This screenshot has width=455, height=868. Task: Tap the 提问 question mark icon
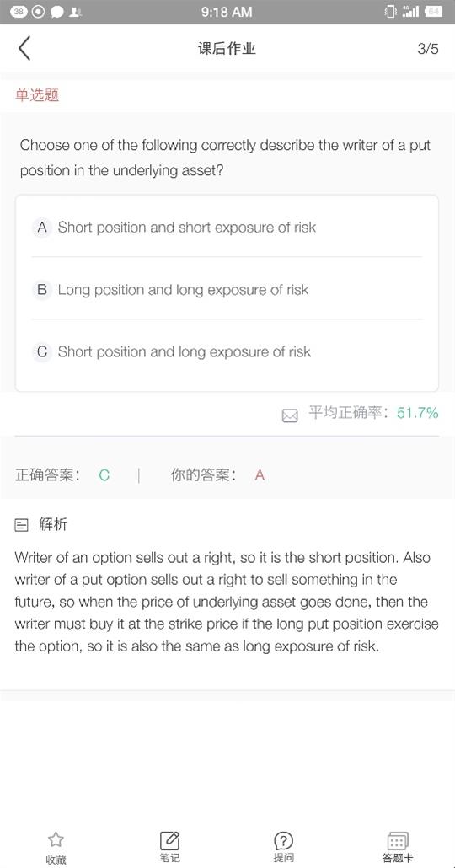pos(283,841)
